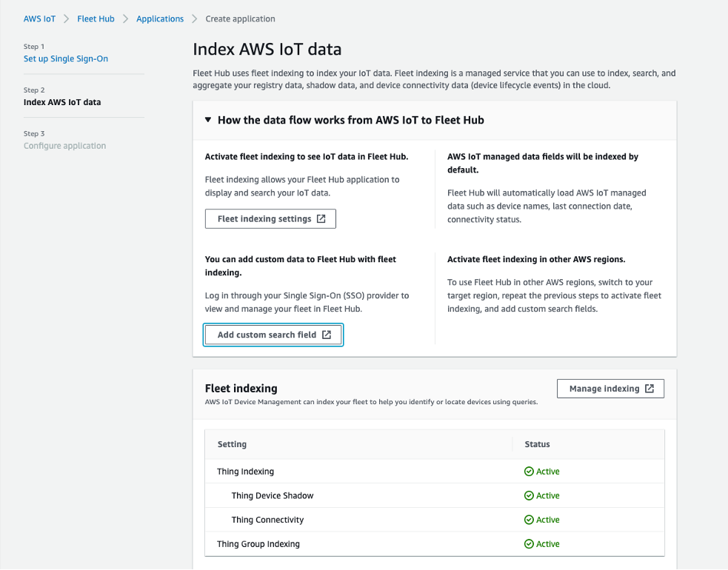Navigate to AWS IoT via breadcrumb
728x570 pixels.
[39, 19]
